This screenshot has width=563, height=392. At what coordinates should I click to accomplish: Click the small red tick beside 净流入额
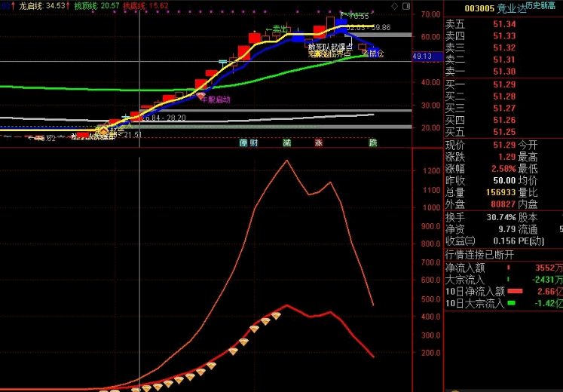coord(509,268)
